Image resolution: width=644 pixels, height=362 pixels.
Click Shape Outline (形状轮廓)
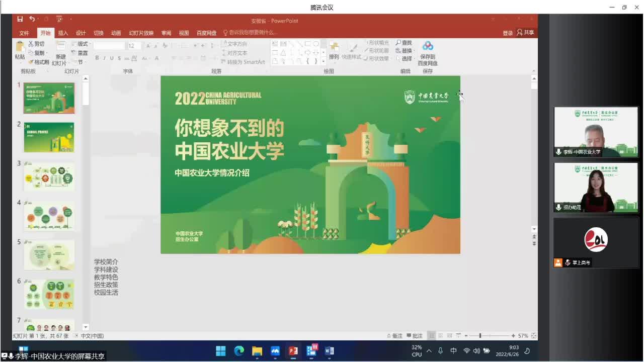[376, 51]
